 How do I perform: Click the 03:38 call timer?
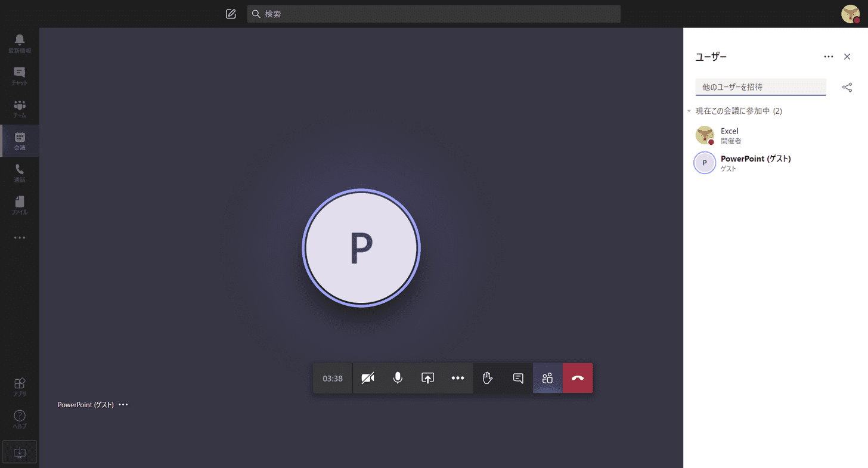click(x=333, y=378)
